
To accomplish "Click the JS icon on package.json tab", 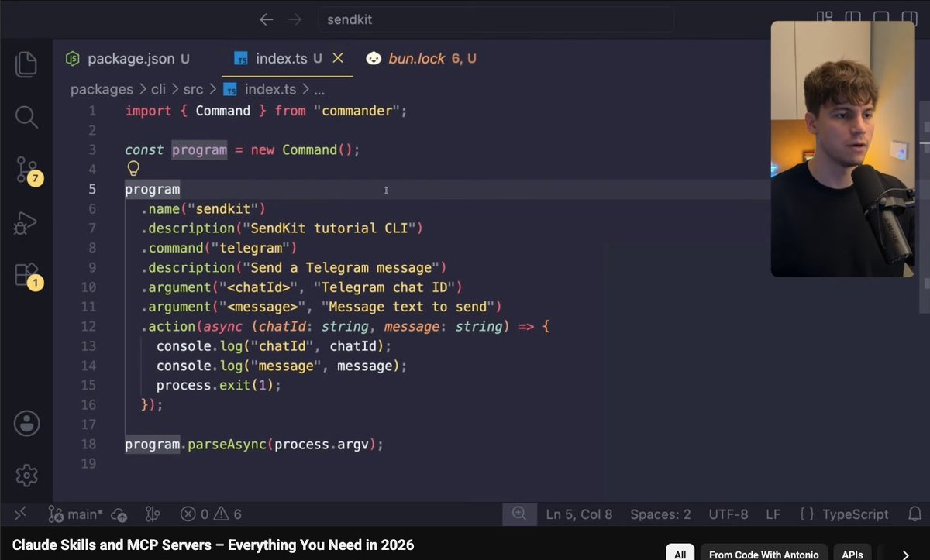I will [x=72, y=58].
